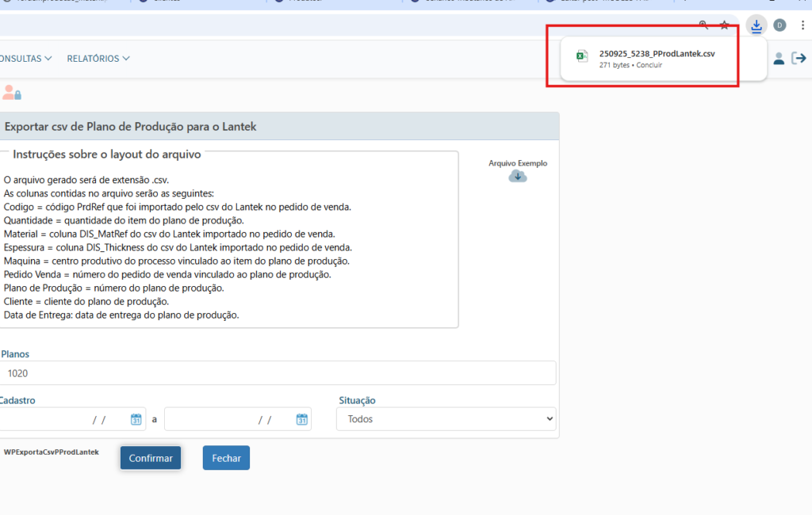
Task: Click the Fechar button
Action: (x=226, y=458)
